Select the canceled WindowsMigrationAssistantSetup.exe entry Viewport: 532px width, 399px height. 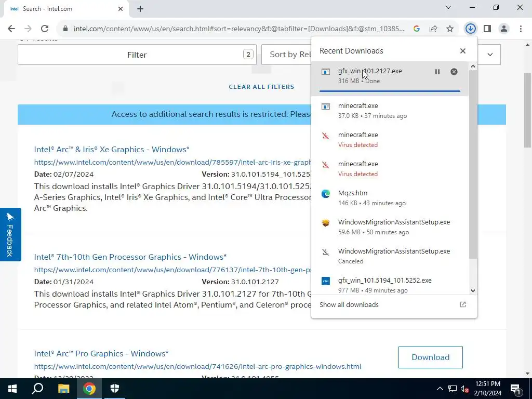pos(390,256)
